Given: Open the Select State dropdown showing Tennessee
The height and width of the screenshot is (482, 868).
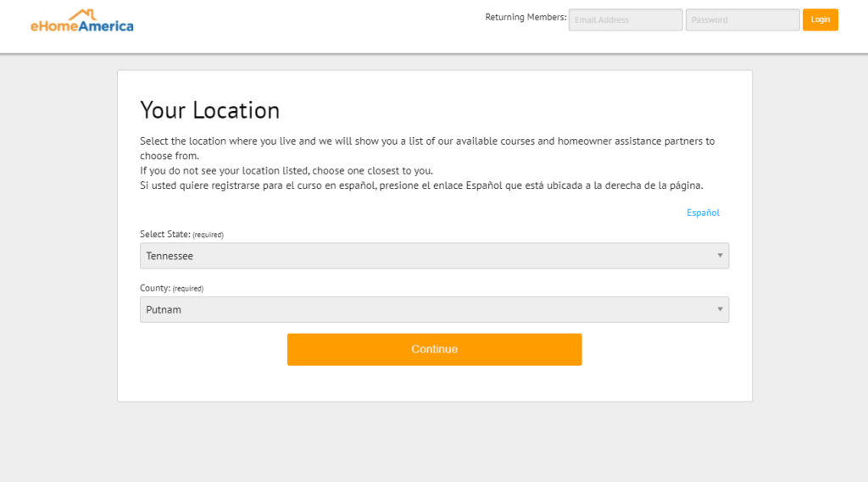Looking at the screenshot, I should click(x=434, y=256).
